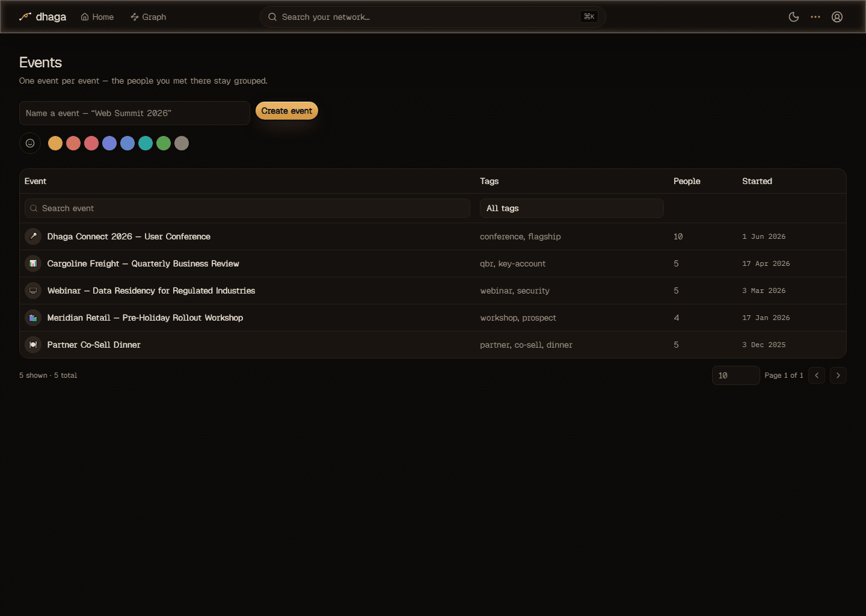Open the three-dot more options menu
The height and width of the screenshot is (616, 866).
pyautogui.click(x=815, y=17)
